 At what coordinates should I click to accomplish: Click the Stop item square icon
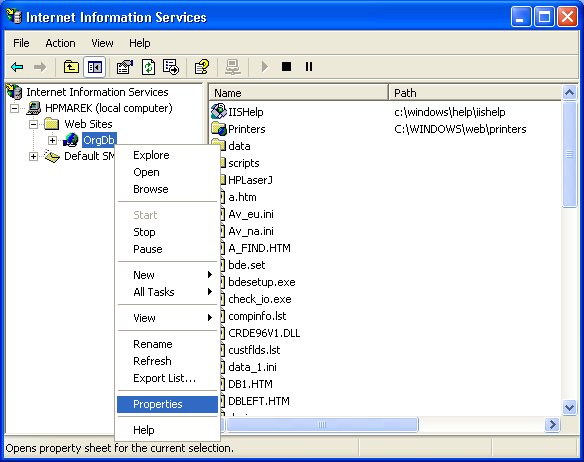(286, 67)
